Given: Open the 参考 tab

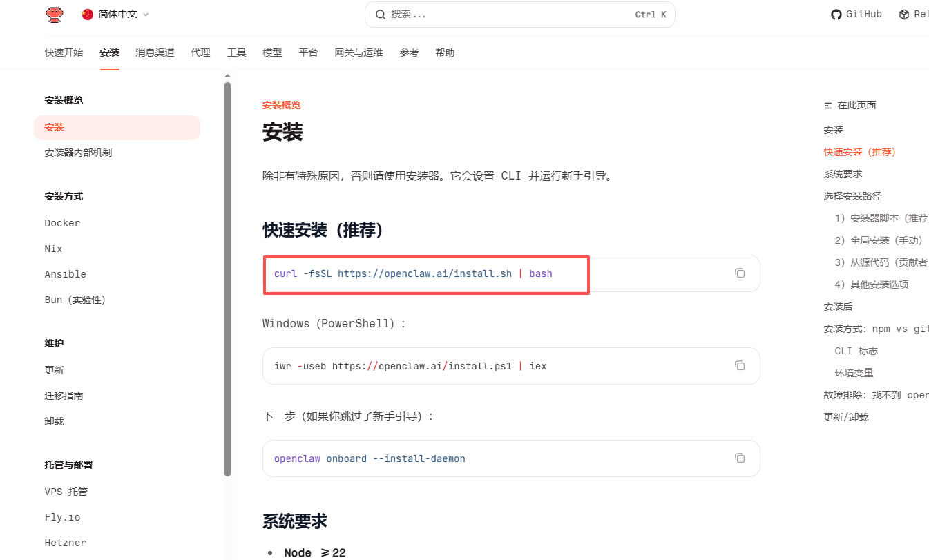Looking at the screenshot, I should [x=409, y=53].
